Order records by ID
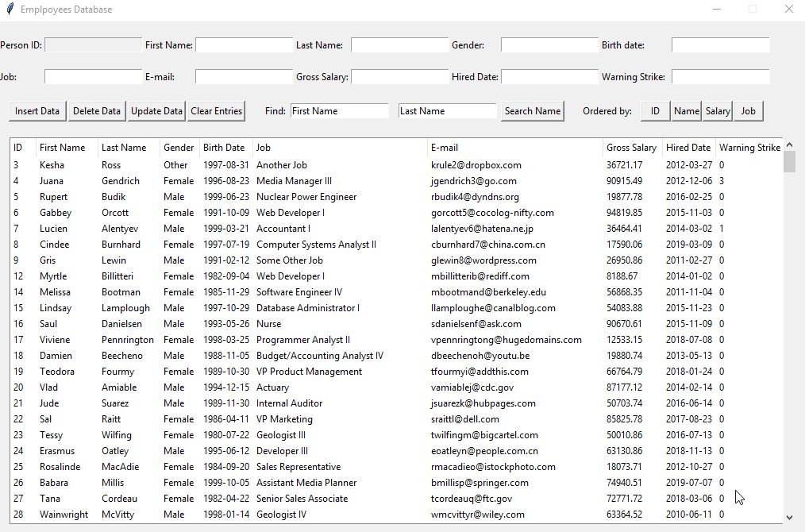 pyautogui.click(x=655, y=111)
